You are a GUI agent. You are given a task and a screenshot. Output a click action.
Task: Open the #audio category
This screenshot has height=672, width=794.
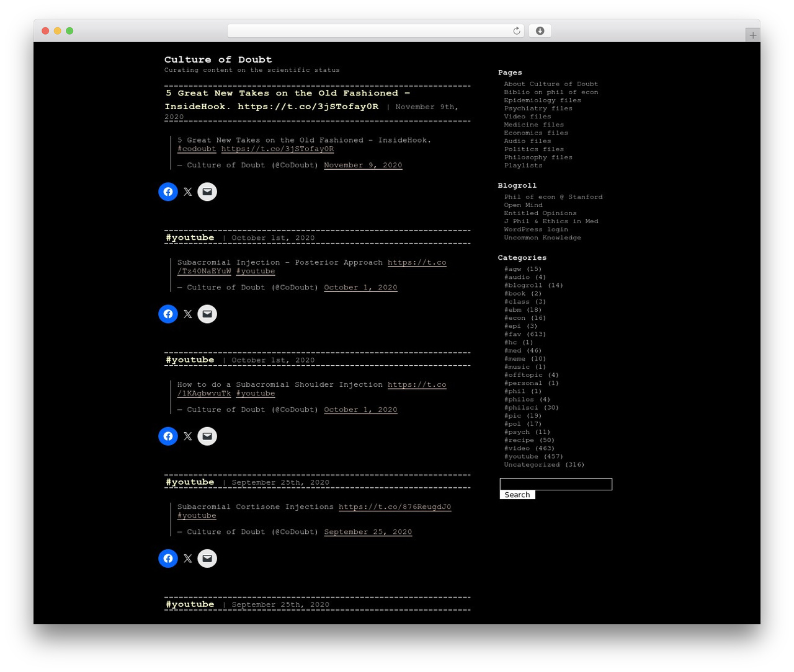[x=517, y=277]
